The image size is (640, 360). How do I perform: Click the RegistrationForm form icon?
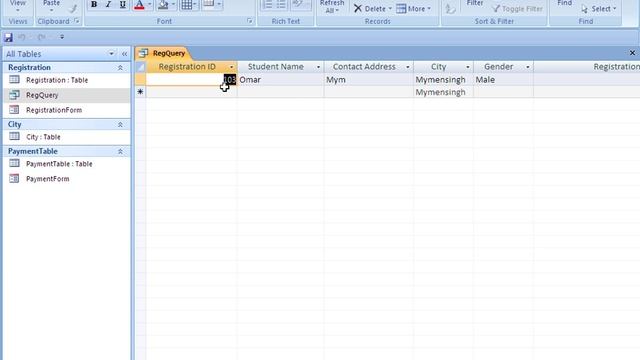click(14, 109)
